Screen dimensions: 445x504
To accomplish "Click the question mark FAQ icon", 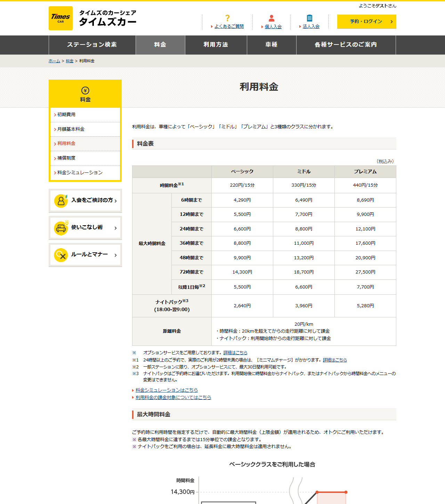I will coord(227,18).
